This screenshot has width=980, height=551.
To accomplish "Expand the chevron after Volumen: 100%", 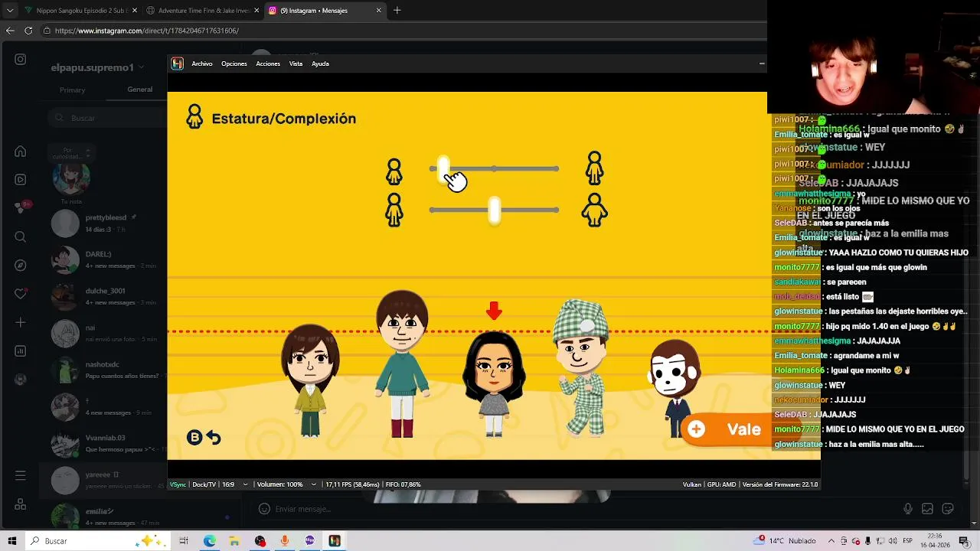I will tap(314, 484).
